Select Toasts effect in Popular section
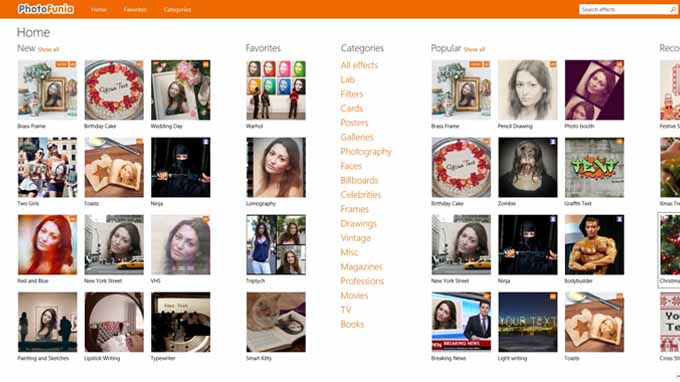 594,322
